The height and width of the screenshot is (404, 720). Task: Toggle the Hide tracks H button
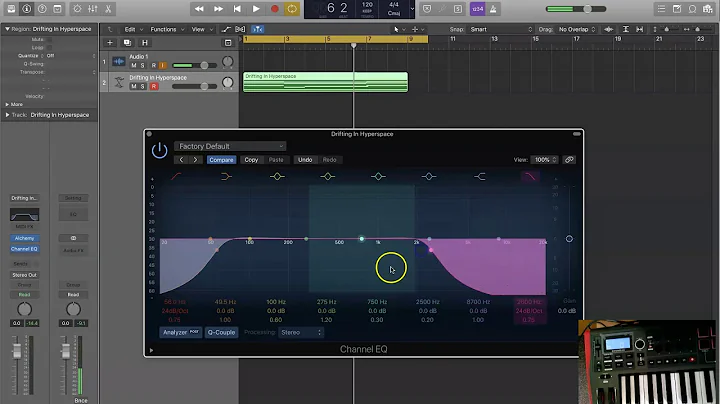[x=145, y=43]
